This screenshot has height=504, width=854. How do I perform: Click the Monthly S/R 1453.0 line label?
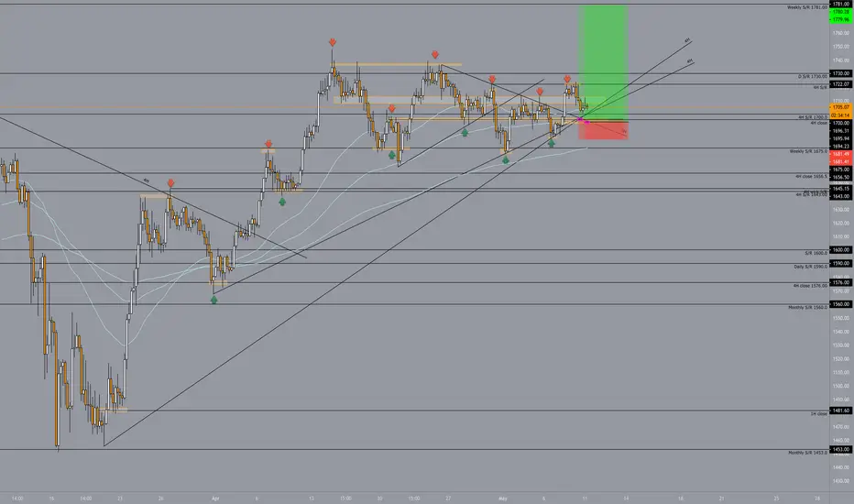pyautogui.click(x=807, y=453)
